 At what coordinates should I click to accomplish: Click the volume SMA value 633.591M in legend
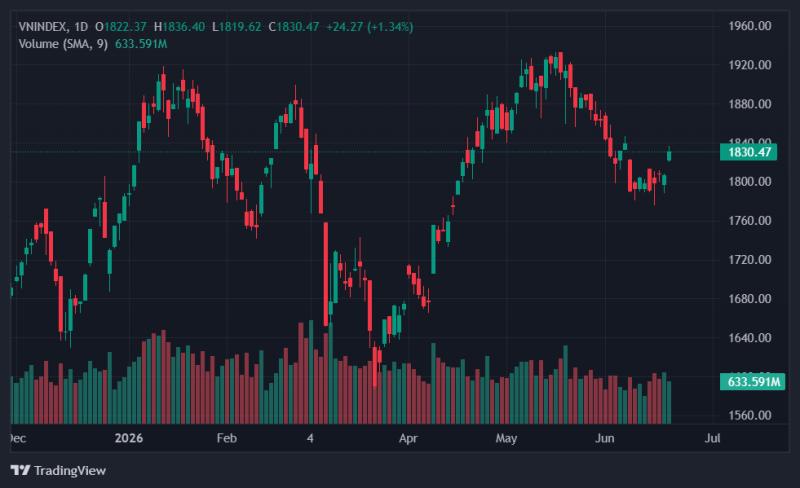(x=141, y=44)
